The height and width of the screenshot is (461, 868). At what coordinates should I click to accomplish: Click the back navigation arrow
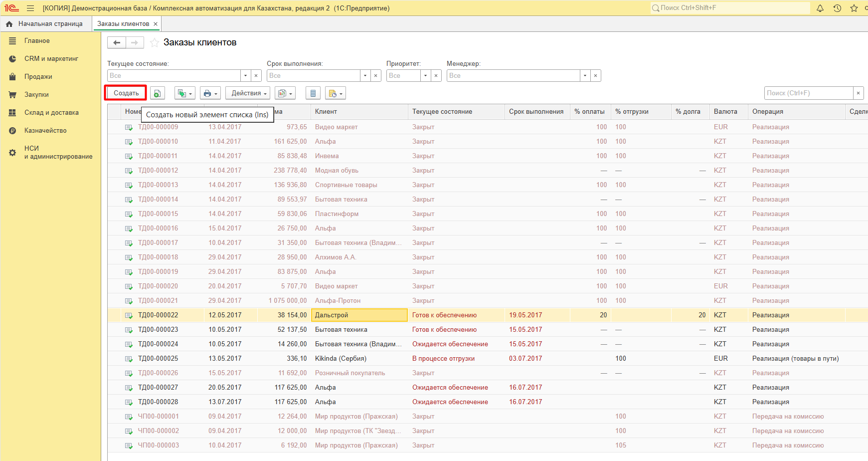pyautogui.click(x=117, y=43)
